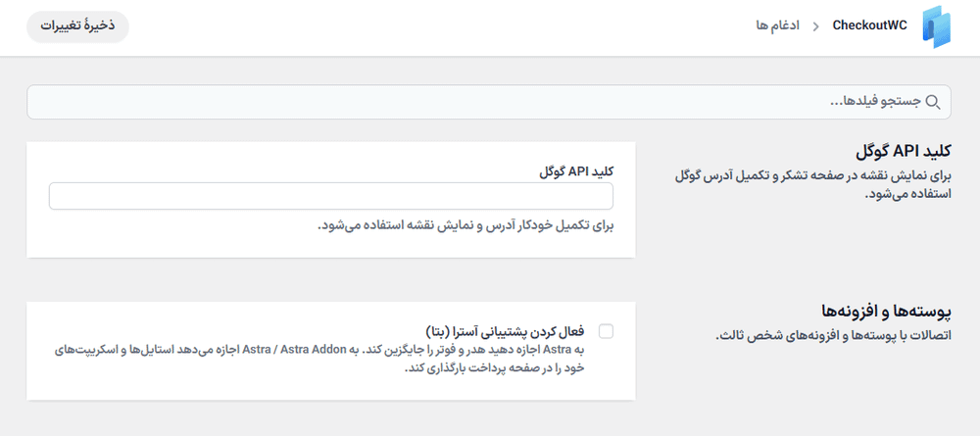Click the کلید API گوگل section heading
Screen dimensions: 980x436
click(904, 151)
